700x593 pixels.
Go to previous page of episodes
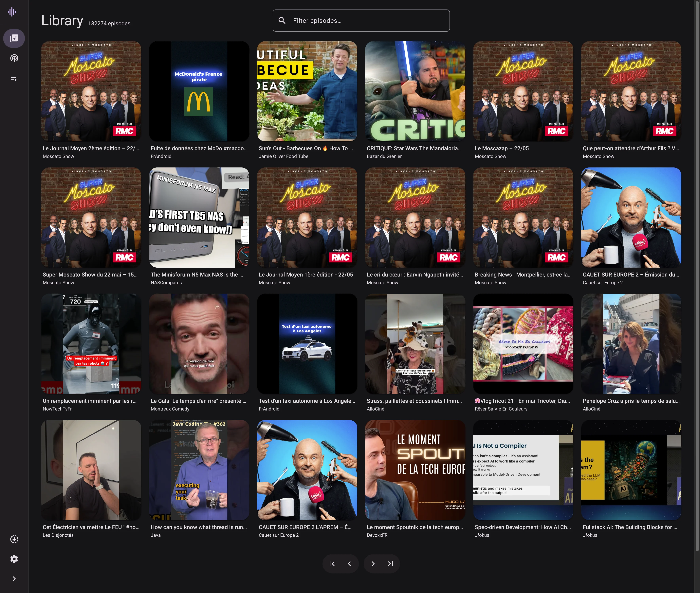349,564
